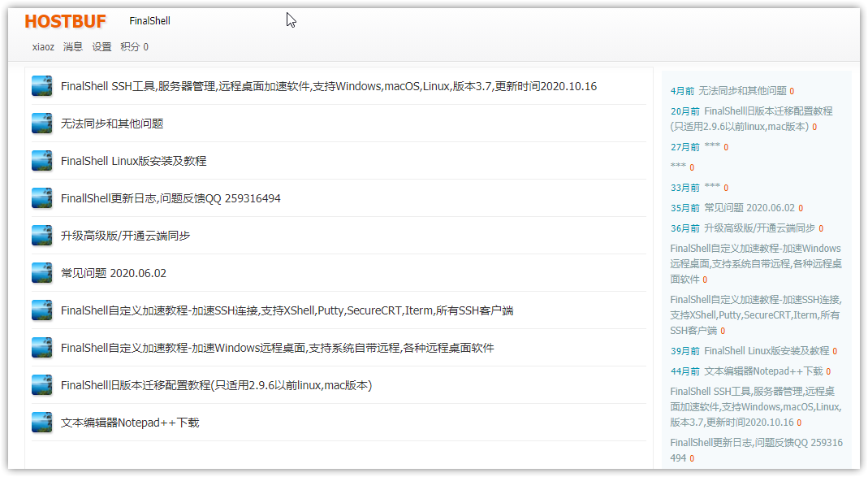Open main post about 加速SSH连接 教程
The image size is (868, 477).
[x=287, y=310]
